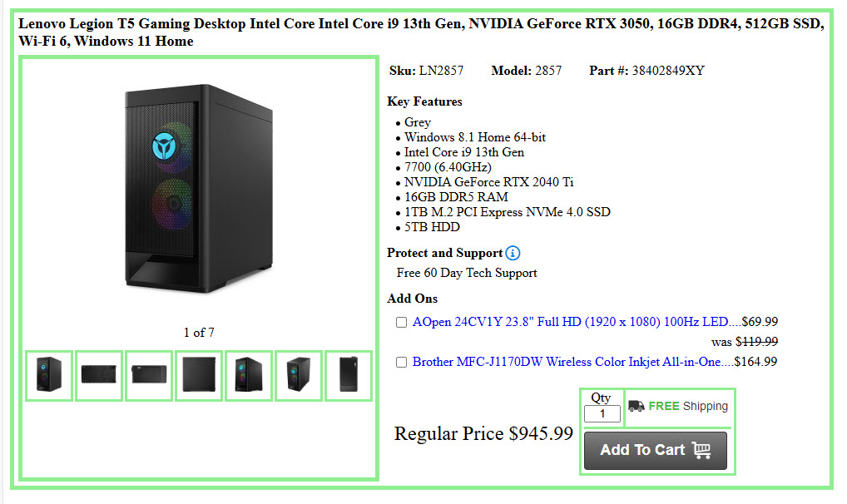Screen dimensions: 847x504
Task: Click the Free 60 Day Tech Support text
Action: 467,273
